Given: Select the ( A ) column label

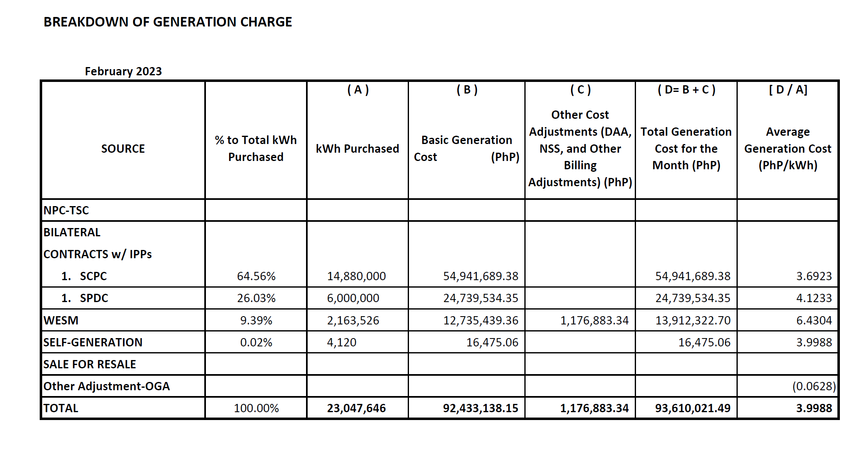Looking at the screenshot, I should coord(358,90).
